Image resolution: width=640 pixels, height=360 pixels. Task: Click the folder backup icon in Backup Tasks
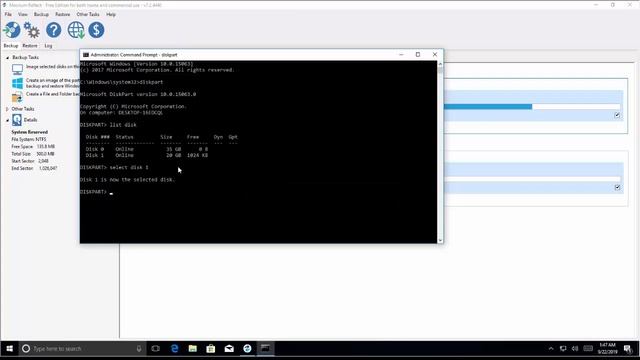[17, 97]
